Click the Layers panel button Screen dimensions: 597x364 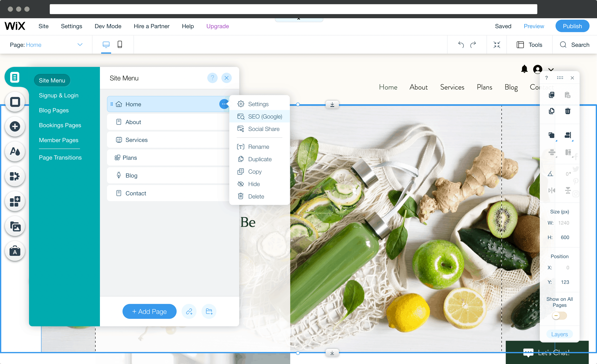point(559,334)
